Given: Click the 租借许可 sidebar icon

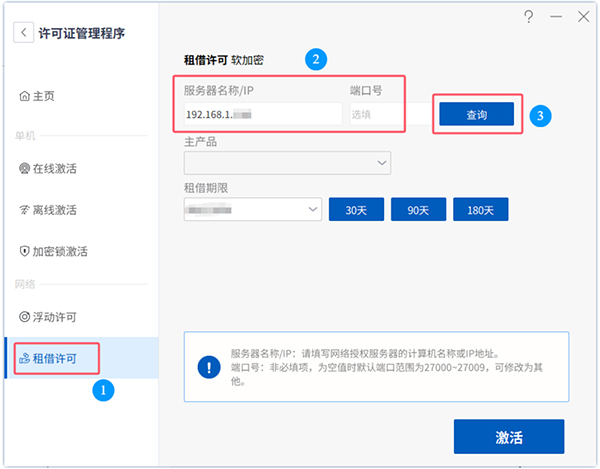Looking at the screenshot, I should click(24, 358).
